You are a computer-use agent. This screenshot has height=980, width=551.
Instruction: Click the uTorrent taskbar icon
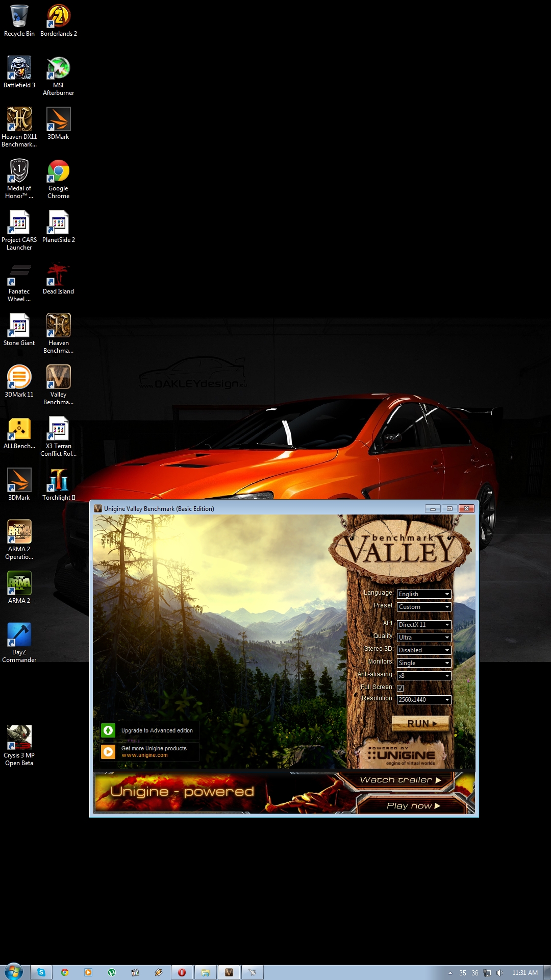tap(112, 972)
